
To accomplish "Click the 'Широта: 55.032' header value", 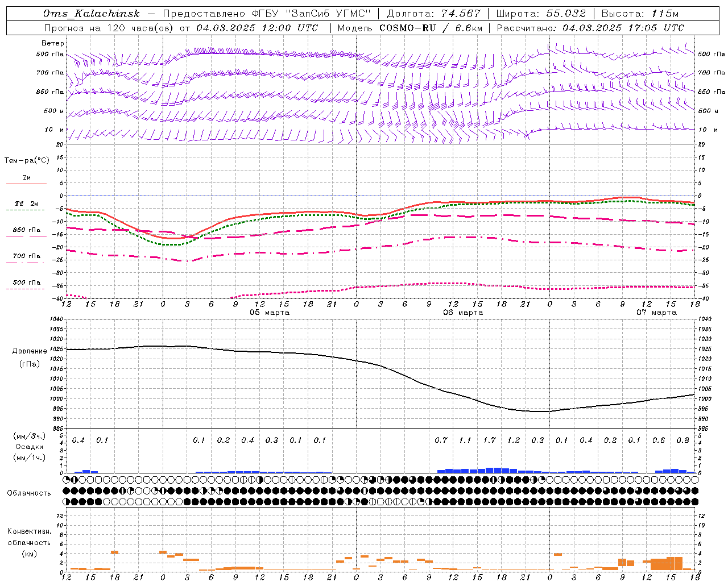I will point(541,14).
